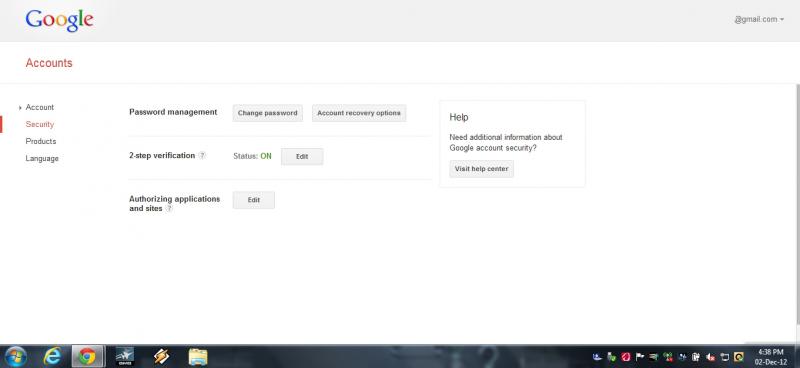Select Security in the left sidebar

[x=40, y=124]
